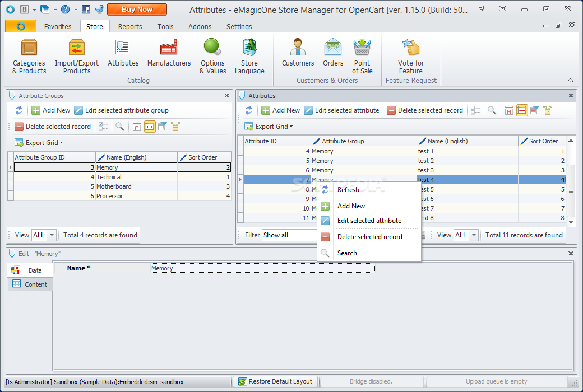This screenshot has width=583, height=392.
Task: Open Point of Sale
Action: tap(362, 57)
